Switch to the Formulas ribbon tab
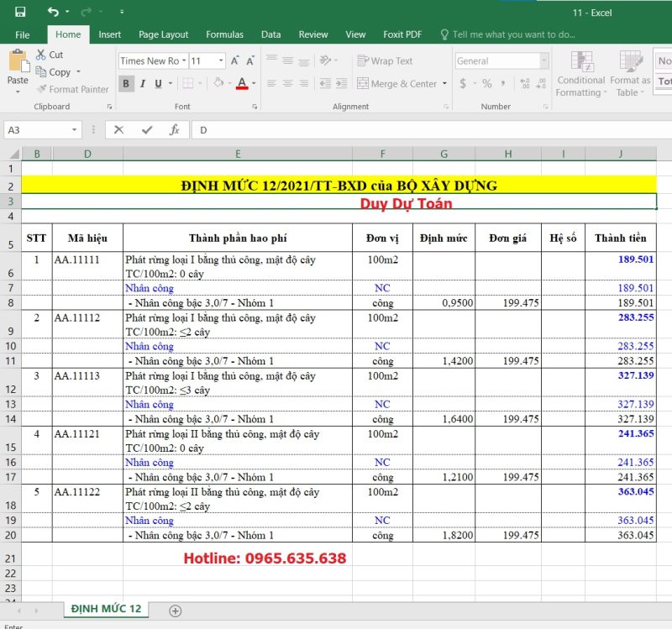Screen dimensions: 672x629 pos(224,34)
